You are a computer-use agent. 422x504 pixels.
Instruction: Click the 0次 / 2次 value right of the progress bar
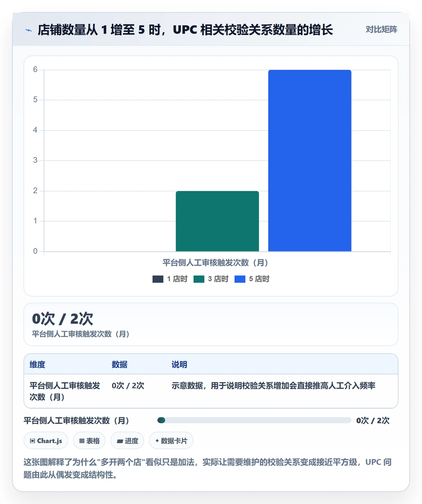click(x=373, y=421)
